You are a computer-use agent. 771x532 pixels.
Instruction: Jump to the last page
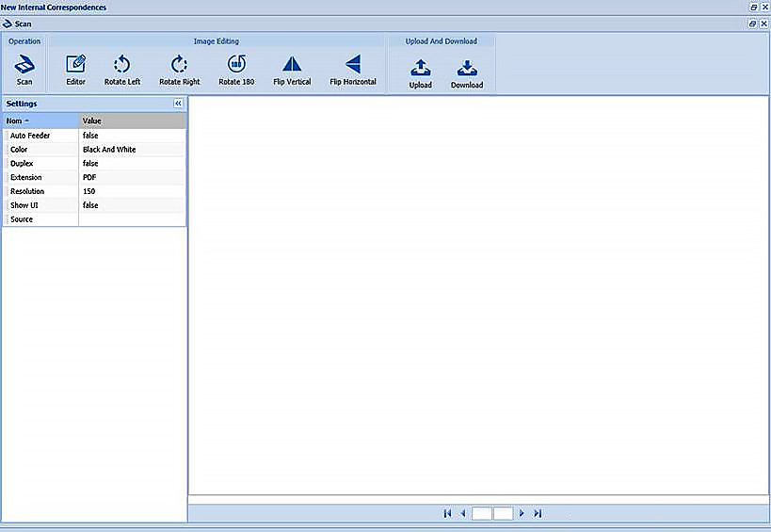point(538,514)
